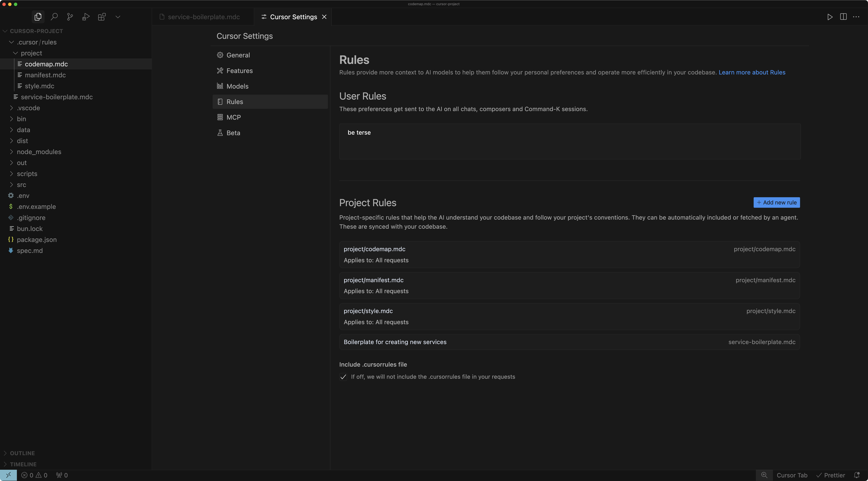Select the Source Control icon
Image resolution: width=868 pixels, height=481 pixels.
pos(70,16)
